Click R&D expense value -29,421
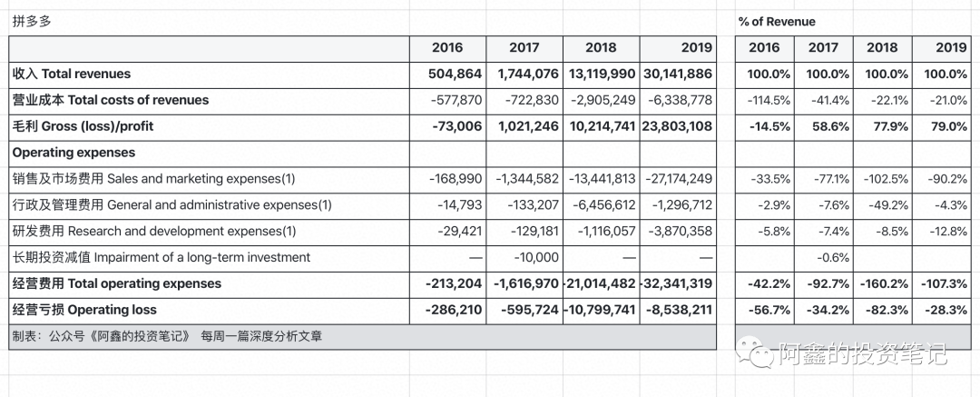Viewport: 980px width, 397px height. pyautogui.click(x=460, y=232)
